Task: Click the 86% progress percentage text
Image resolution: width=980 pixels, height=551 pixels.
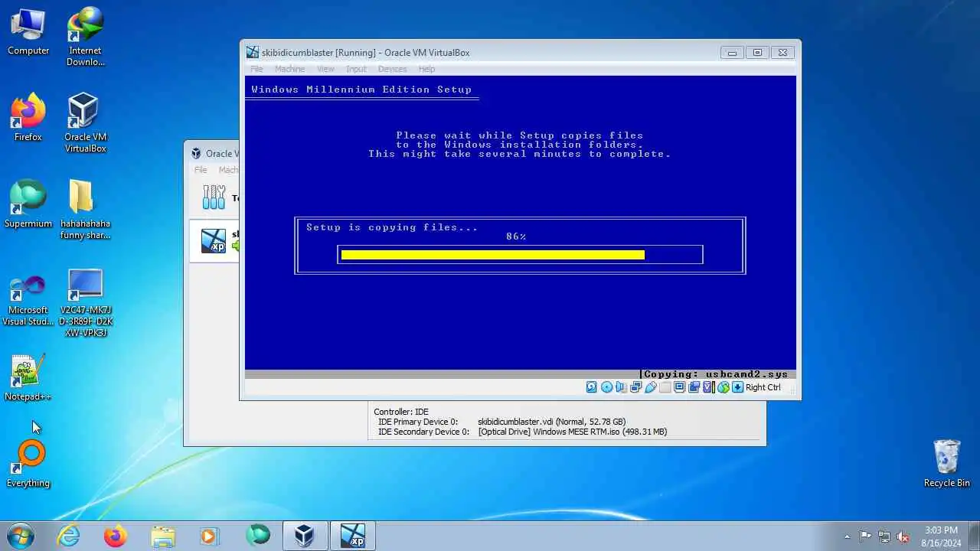Action: [x=516, y=236]
